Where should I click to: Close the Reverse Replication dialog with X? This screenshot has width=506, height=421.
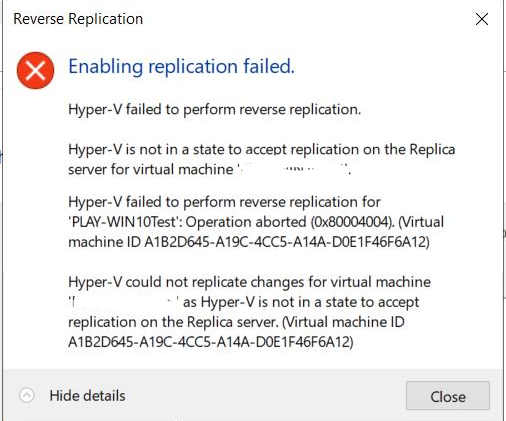coord(482,19)
